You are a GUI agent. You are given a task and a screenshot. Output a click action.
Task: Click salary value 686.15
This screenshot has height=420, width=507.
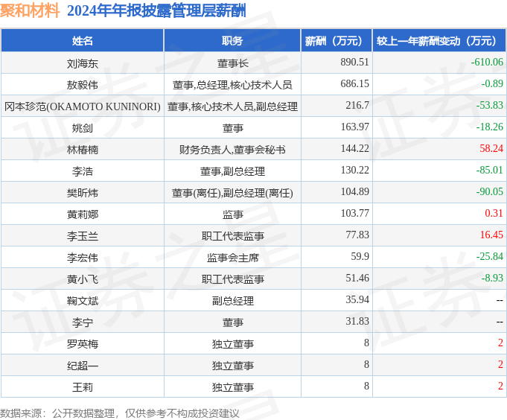pyautogui.click(x=354, y=83)
